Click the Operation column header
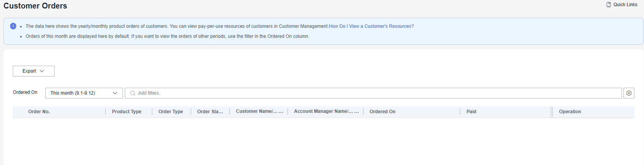Screen dimensions: 644x165 (x=570, y=112)
